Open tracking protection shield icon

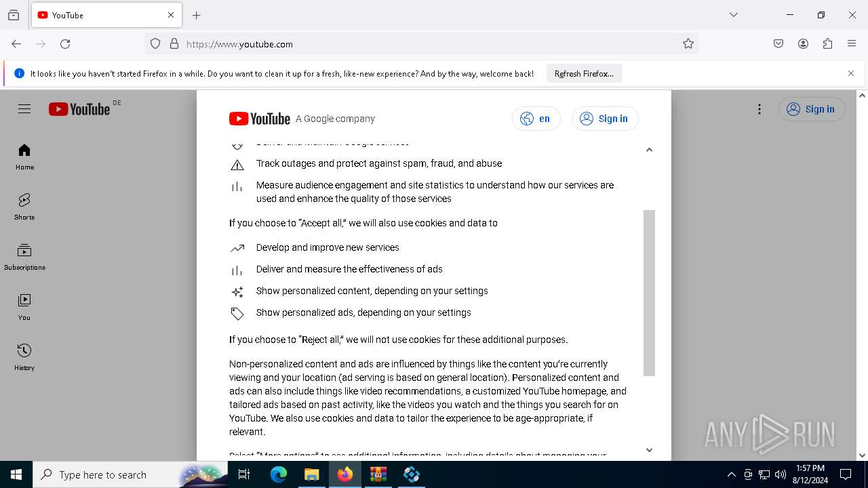click(155, 44)
